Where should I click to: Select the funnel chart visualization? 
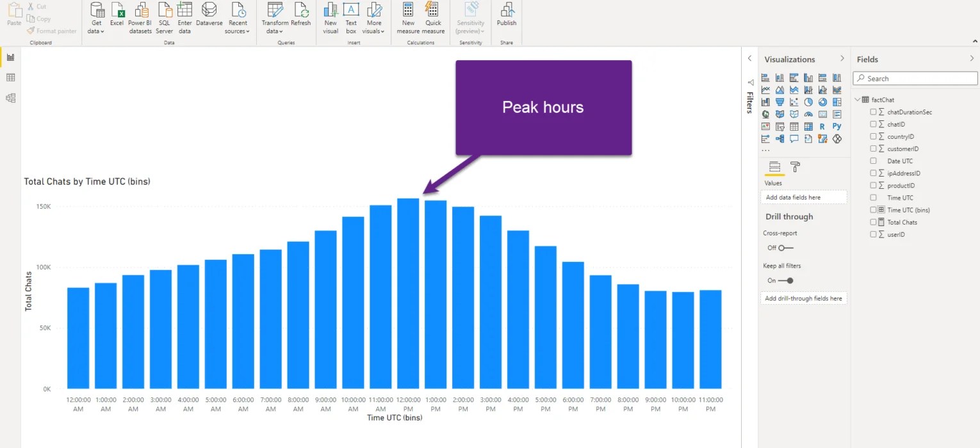click(x=780, y=101)
